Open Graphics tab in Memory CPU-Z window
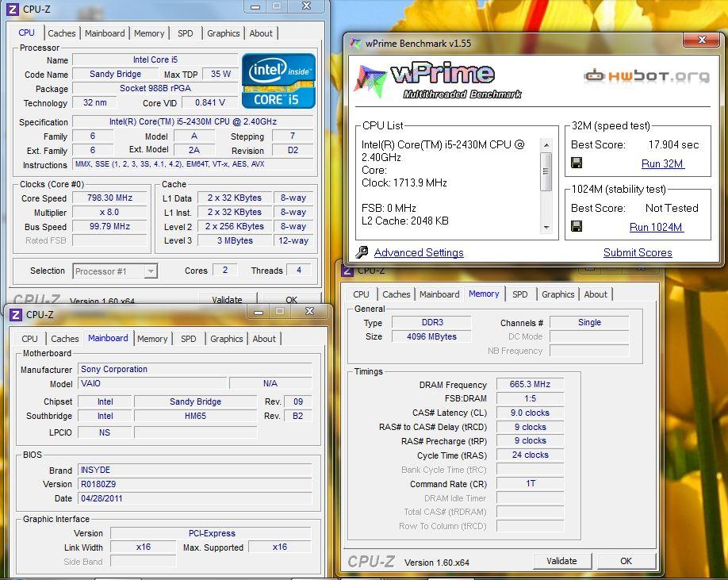 click(558, 294)
